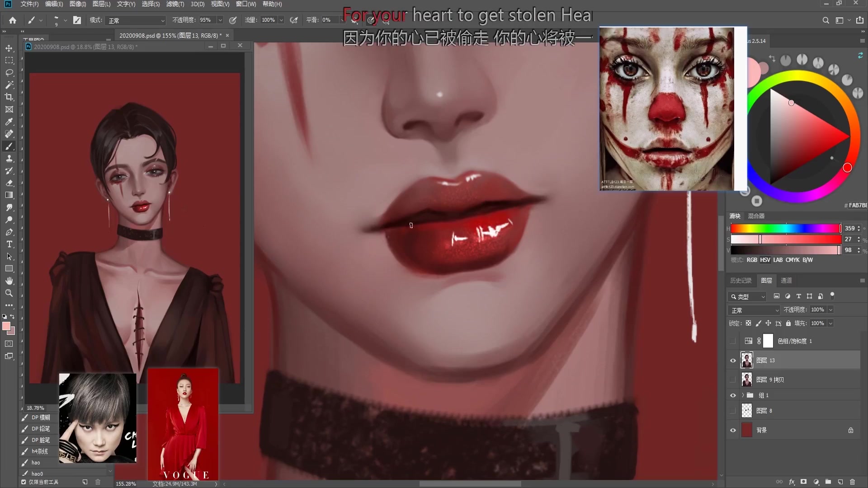Toggle 仅限当前工具 checkbox

tap(24, 482)
